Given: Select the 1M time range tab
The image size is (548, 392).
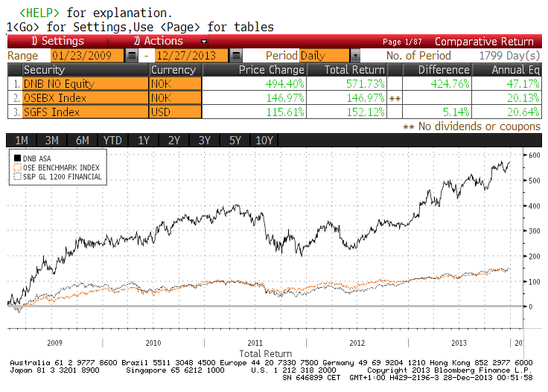Looking at the screenshot, I should (x=22, y=141).
